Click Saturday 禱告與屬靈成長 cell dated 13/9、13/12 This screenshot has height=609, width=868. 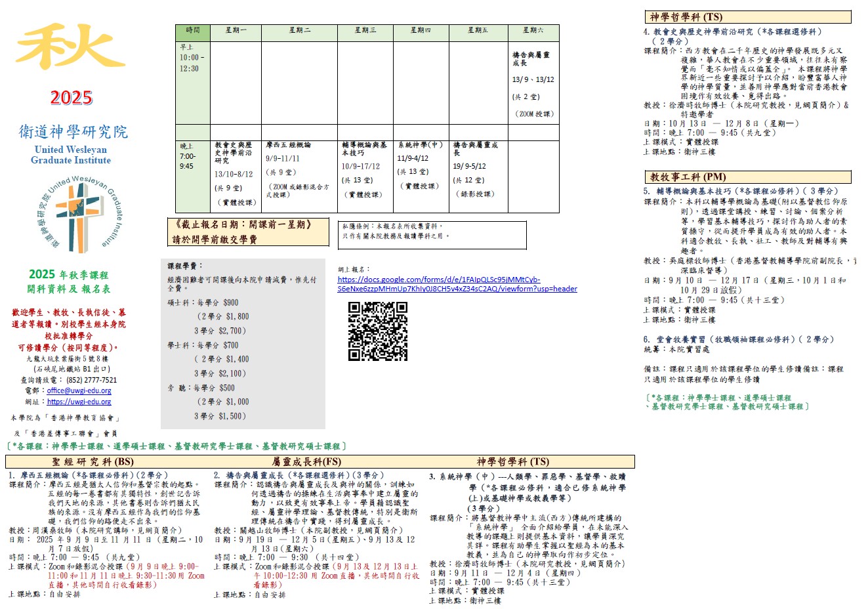(x=533, y=82)
